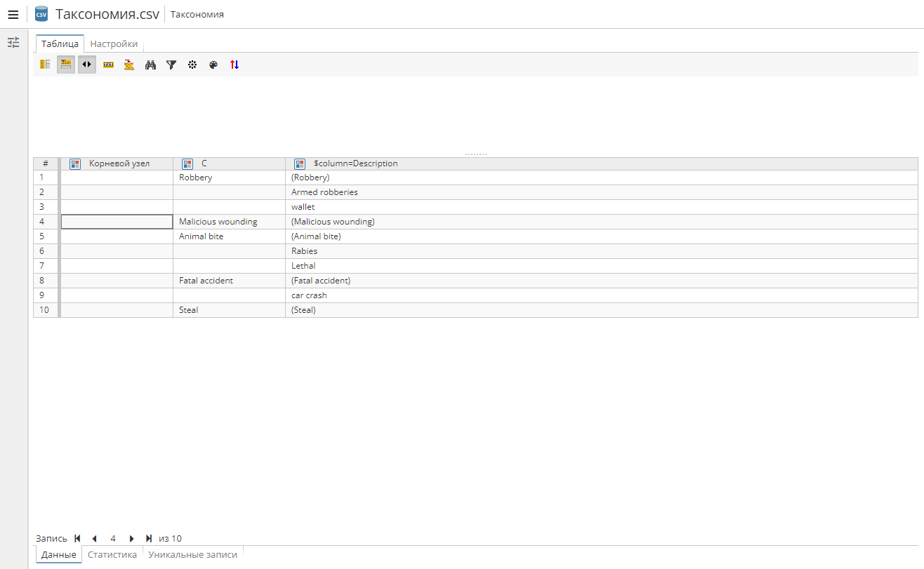Click the $column=Description column header
Viewport: 924px width, 569px height.
tap(602, 163)
